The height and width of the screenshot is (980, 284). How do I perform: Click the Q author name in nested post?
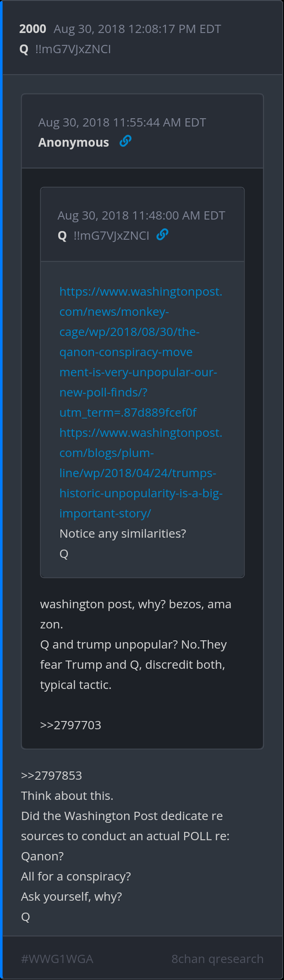pyautogui.click(x=62, y=236)
